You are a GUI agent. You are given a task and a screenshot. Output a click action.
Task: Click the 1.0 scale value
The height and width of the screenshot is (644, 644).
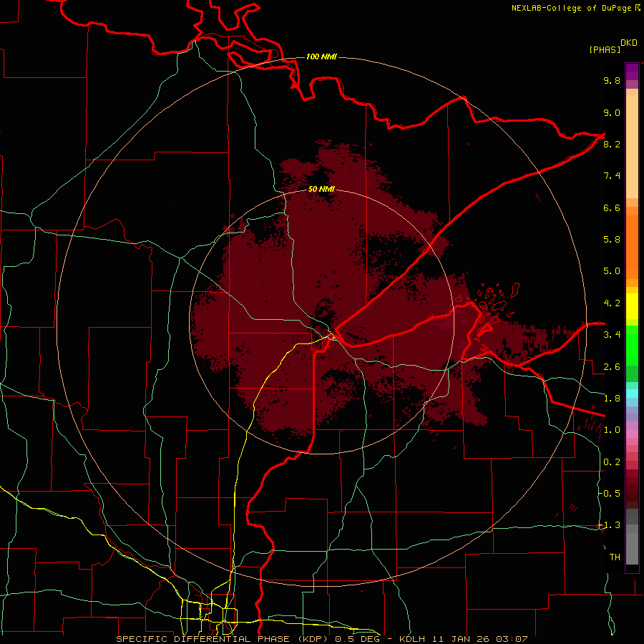612,430
